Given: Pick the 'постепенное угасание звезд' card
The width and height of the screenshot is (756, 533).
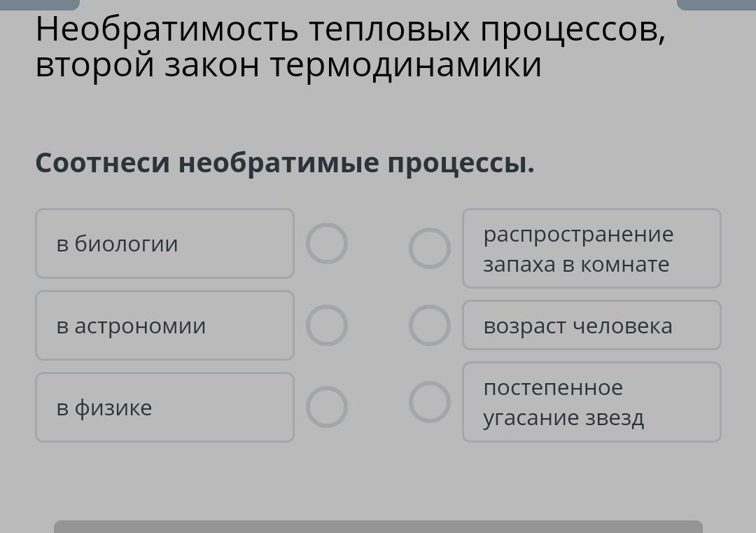Looking at the screenshot, I should point(591,402).
